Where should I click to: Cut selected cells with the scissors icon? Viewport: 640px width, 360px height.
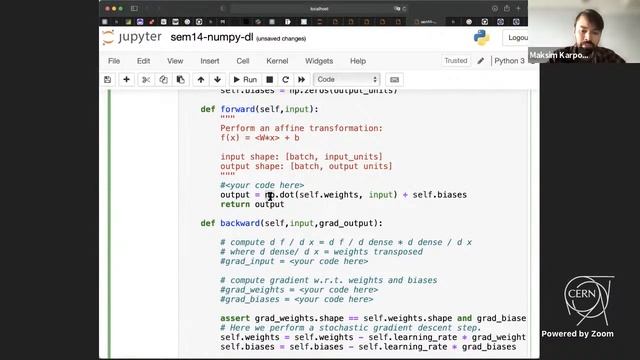click(x=146, y=80)
